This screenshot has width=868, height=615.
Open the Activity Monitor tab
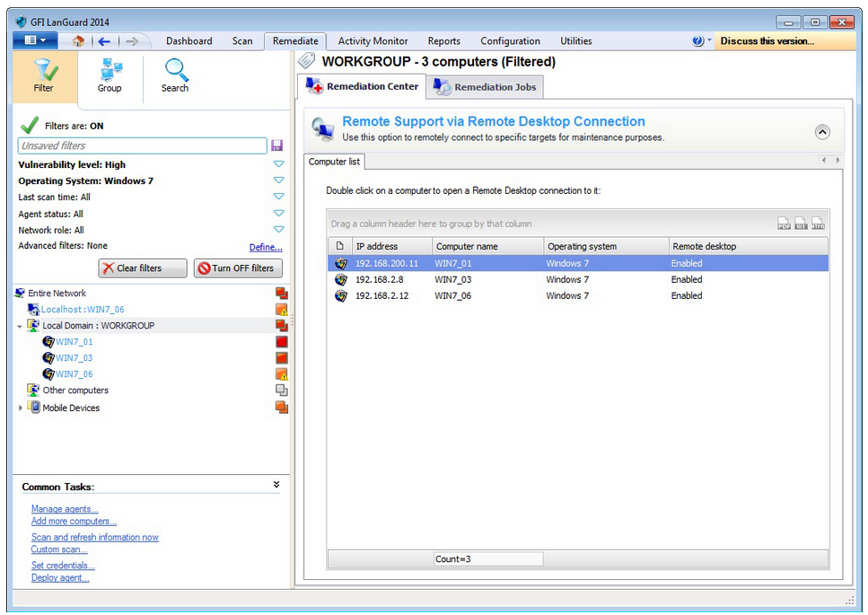[373, 41]
